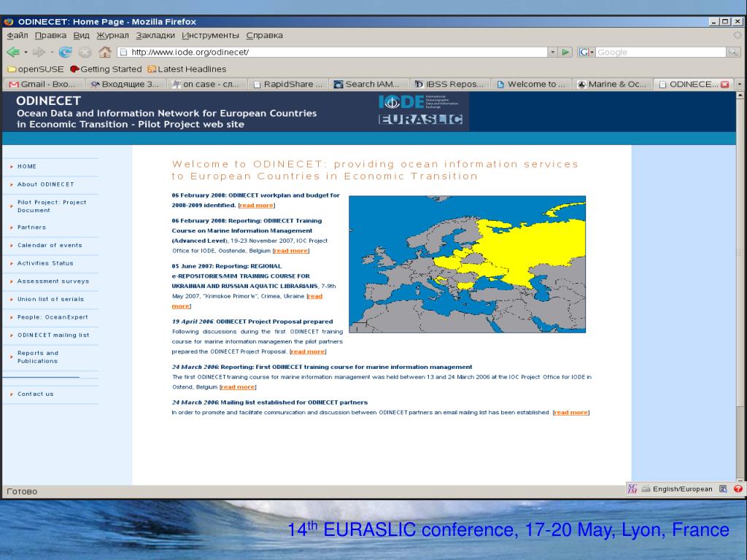Open ODINECET mailing list link
The width and height of the screenshot is (747, 560).
(53, 335)
